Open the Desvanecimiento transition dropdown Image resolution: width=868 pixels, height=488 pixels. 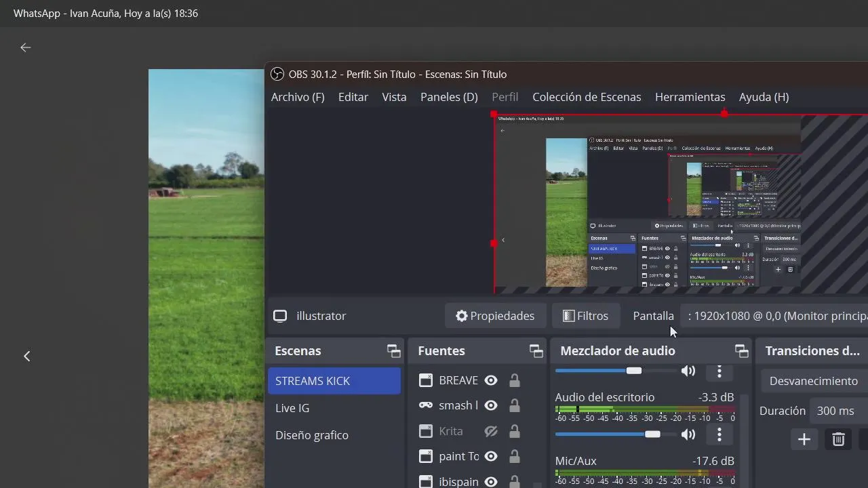[814, 381]
